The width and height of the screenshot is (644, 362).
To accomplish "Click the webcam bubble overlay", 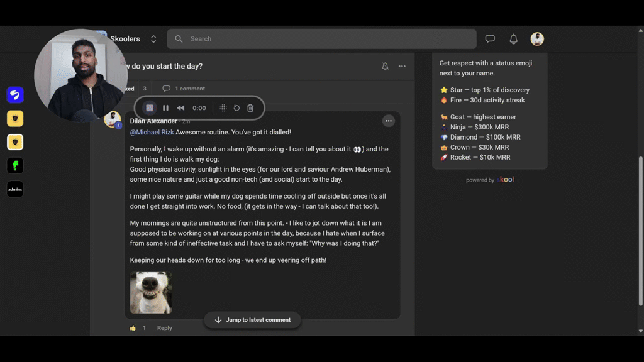I will pos(80,75).
